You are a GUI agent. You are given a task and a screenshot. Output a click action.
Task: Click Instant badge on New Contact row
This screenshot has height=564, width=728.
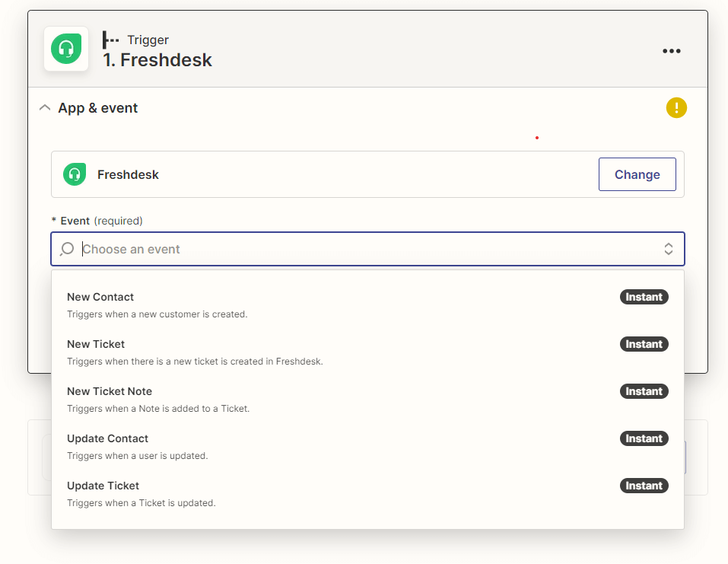644,297
